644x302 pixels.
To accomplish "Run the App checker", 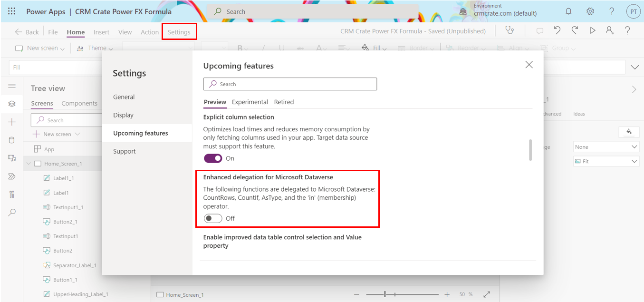I will click(x=510, y=30).
